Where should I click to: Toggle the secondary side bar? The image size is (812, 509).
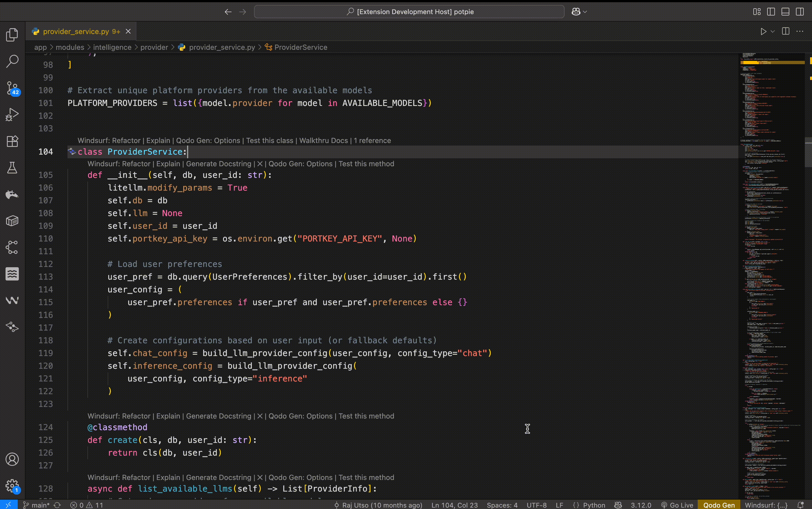pos(800,12)
